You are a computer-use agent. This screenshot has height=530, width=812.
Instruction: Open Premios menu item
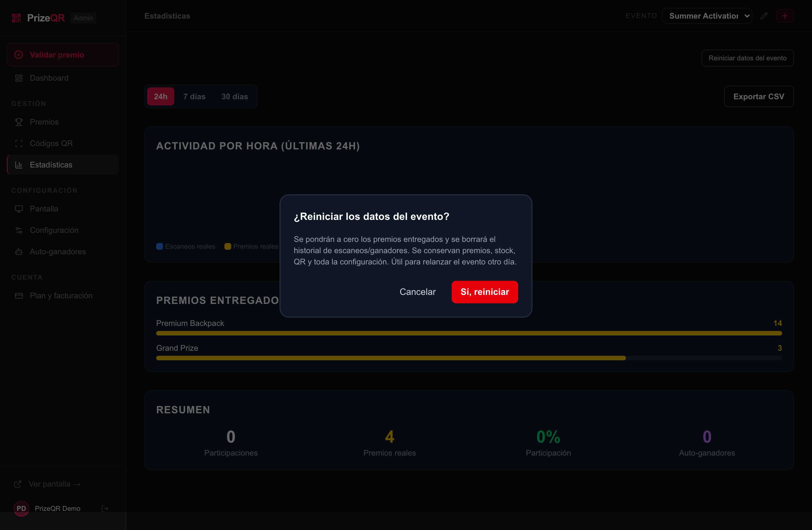tap(63, 122)
